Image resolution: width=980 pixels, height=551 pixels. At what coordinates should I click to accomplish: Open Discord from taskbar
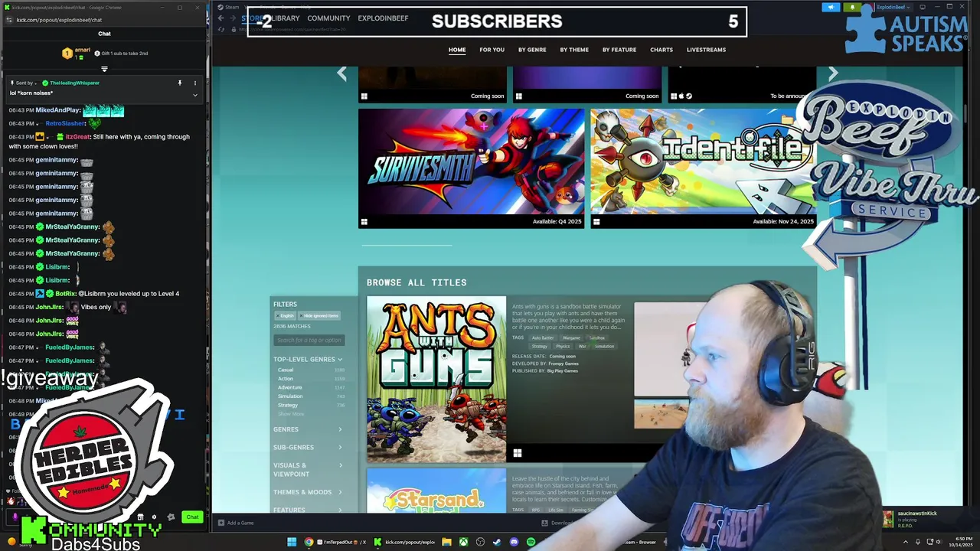pyautogui.click(x=514, y=542)
